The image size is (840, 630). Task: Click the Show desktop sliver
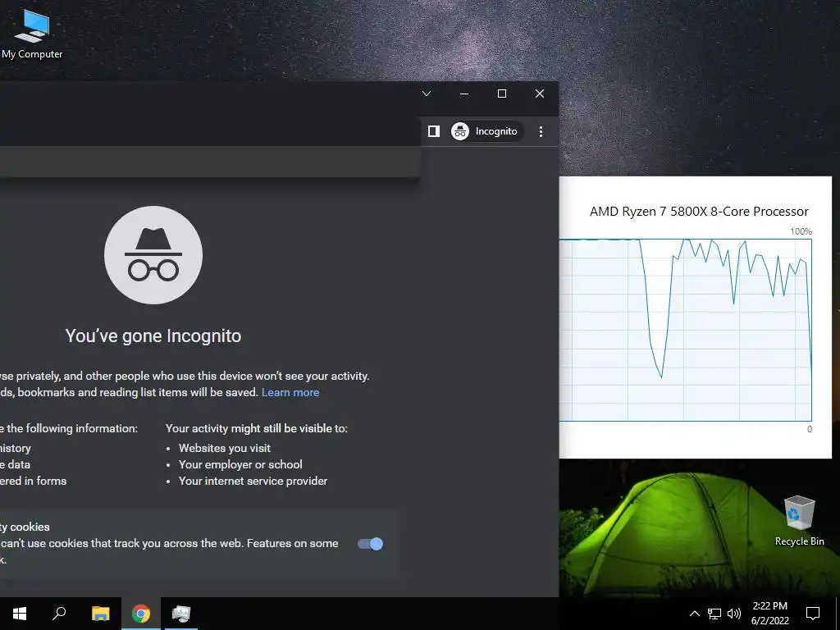pyautogui.click(x=838, y=614)
